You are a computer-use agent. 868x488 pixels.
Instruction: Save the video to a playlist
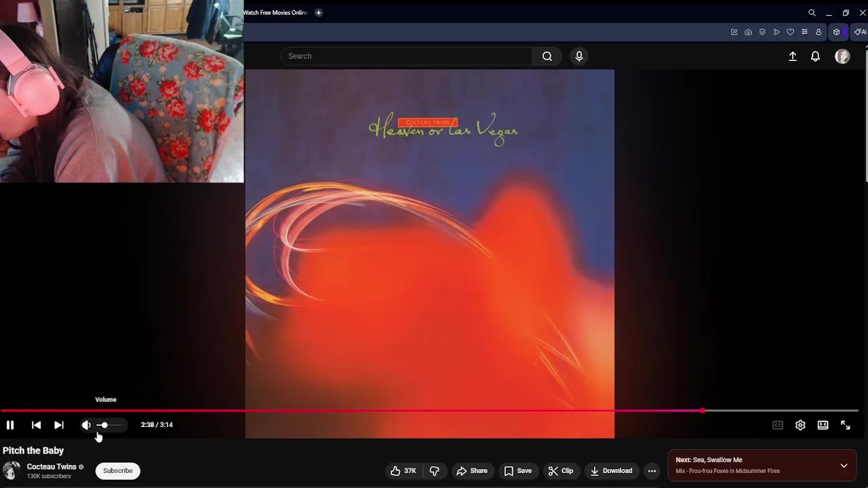coord(517,471)
